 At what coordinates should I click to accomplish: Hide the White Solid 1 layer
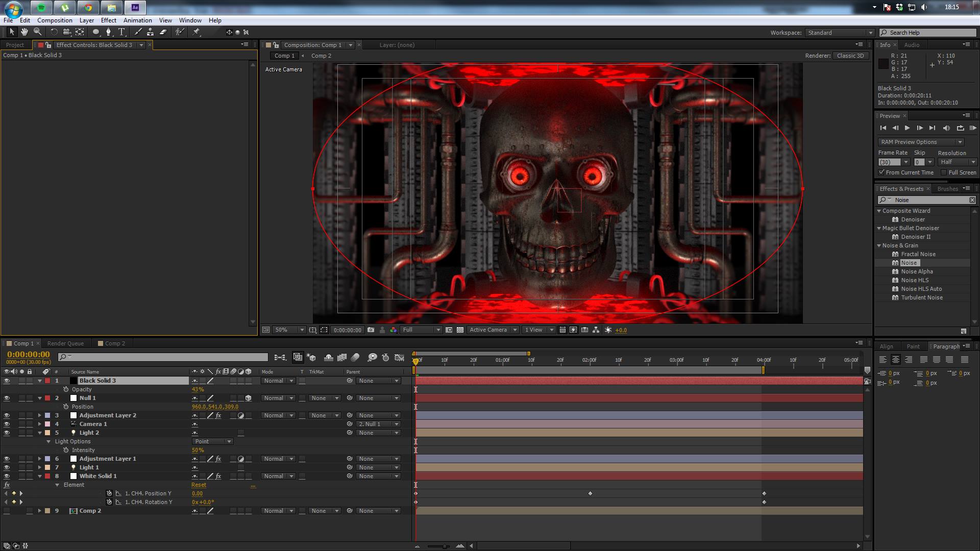[x=7, y=476]
